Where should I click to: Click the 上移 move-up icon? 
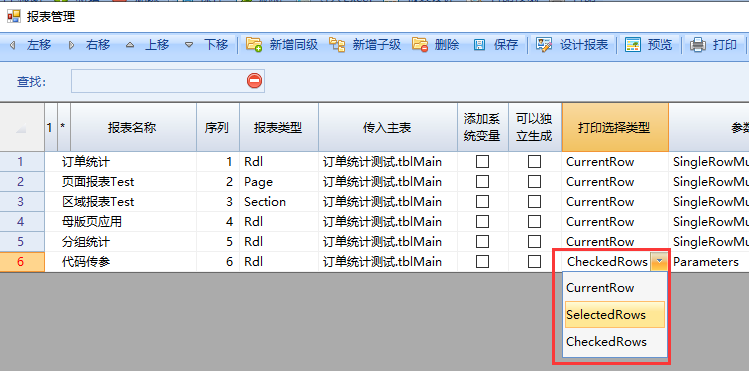[x=130, y=45]
